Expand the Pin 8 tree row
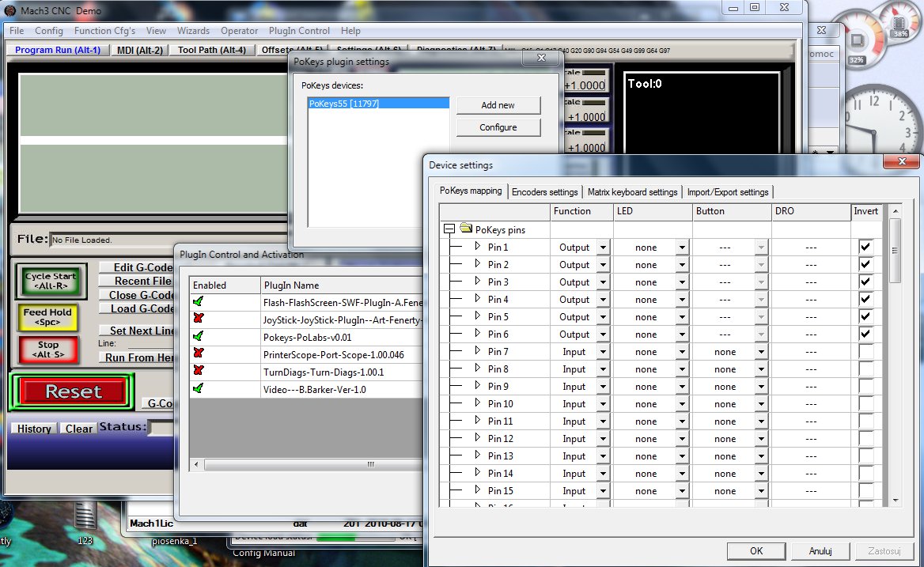The image size is (924, 567). click(x=477, y=368)
